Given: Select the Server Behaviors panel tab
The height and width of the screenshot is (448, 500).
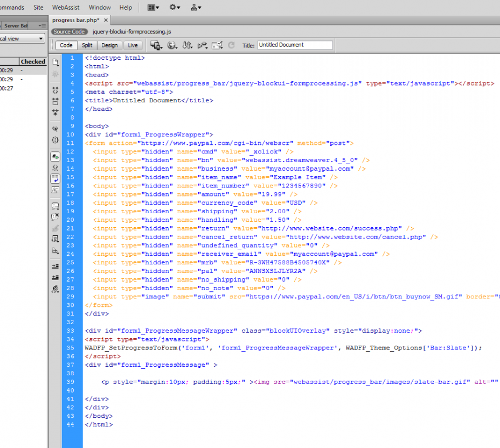Looking at the screenshot, I should [16, 25].
